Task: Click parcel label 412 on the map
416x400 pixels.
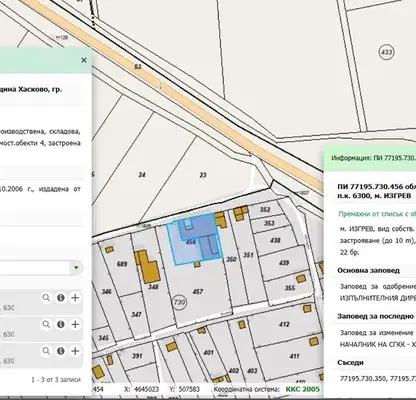Action: click(284, 324)
